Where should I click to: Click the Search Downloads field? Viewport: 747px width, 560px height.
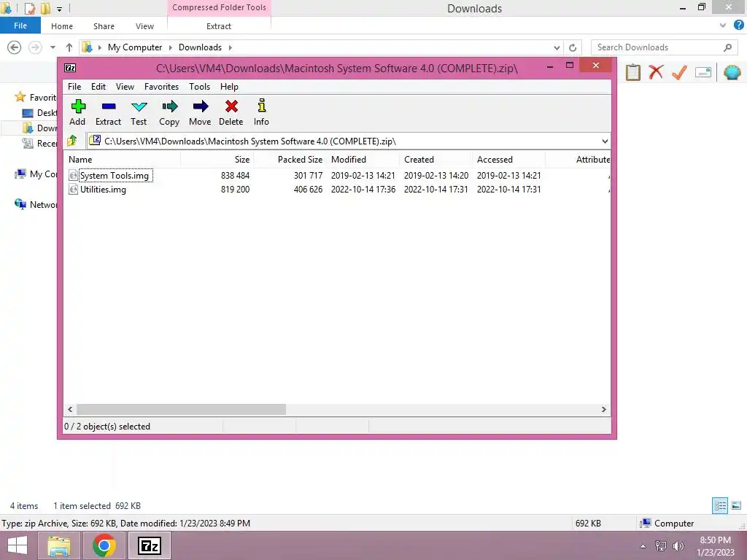[662, 47]
